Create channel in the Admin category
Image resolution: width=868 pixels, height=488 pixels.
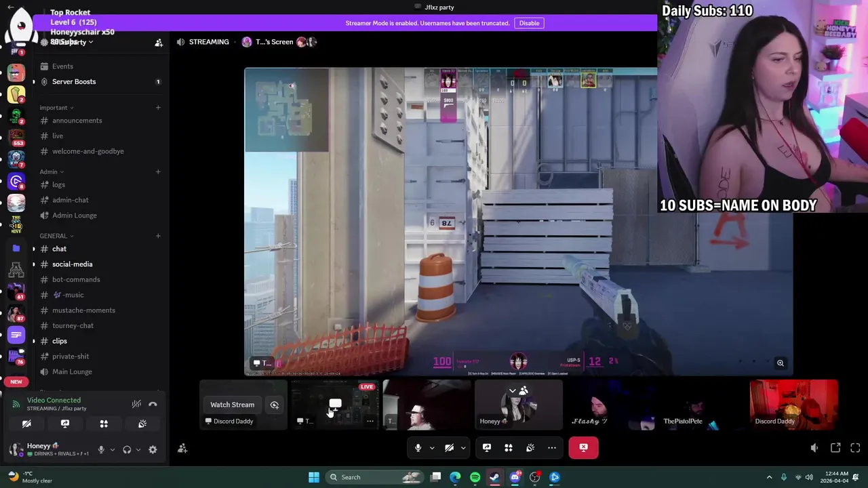point(158,171)
